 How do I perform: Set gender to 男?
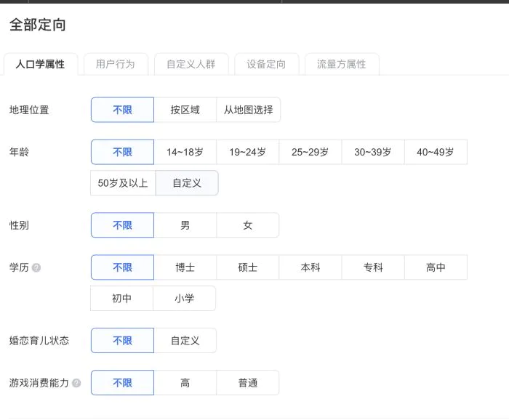[x=185, y=225]
